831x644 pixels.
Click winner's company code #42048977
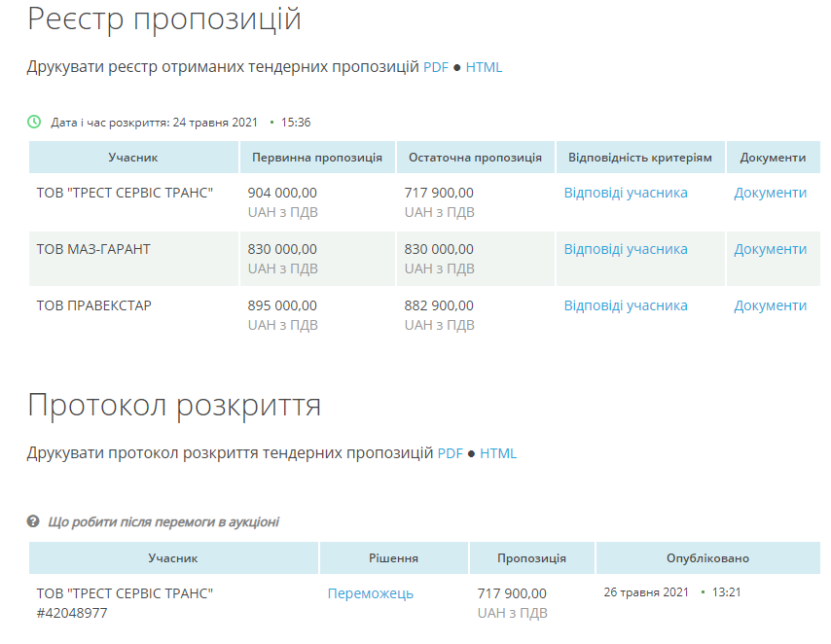[x=72, y=613]
